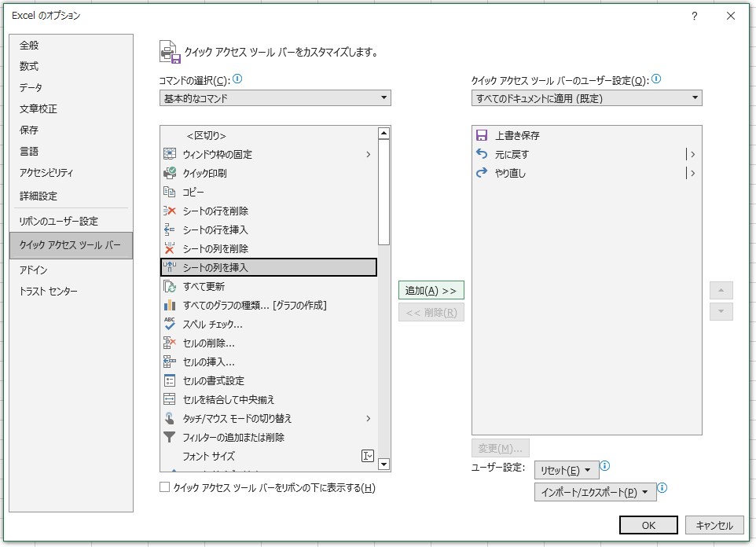Image resolution: width=756 pixels, height=547 pixels.
Task: Click info icon next to インポート/エクスポート
Action: [662, 488]
